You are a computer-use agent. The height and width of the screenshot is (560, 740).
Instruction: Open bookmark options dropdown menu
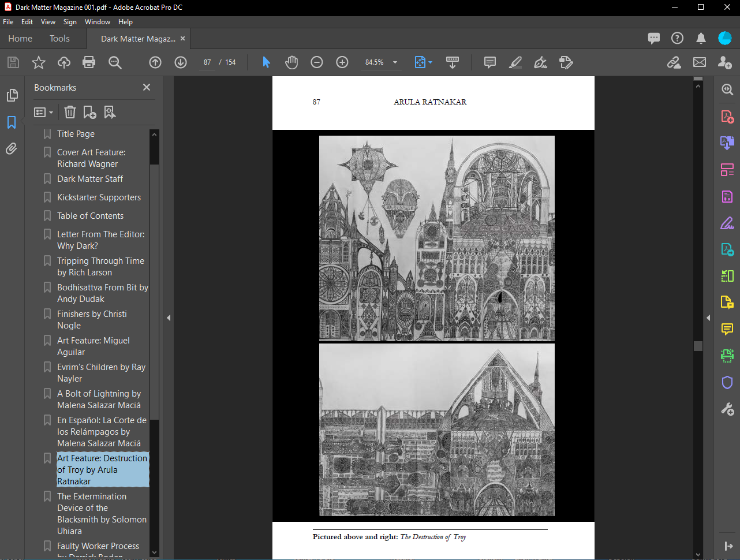click(x=44, y=112)
